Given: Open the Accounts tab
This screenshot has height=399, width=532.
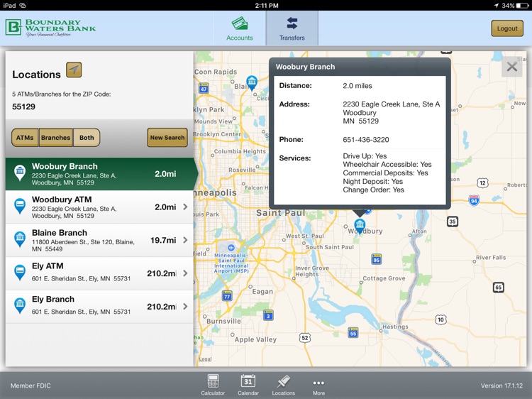Looking at the screenshot, I should pyautogui.click(x=240, y=28).
